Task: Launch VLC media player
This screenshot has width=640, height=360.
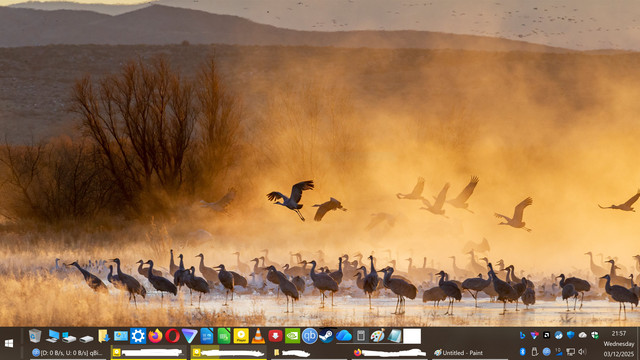Action: click(x=258, y=336)
